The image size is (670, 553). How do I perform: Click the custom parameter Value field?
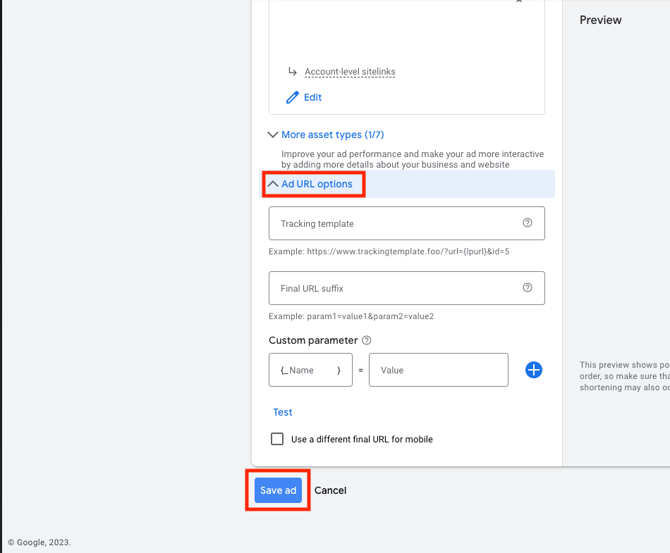click(x=438, y=370)
